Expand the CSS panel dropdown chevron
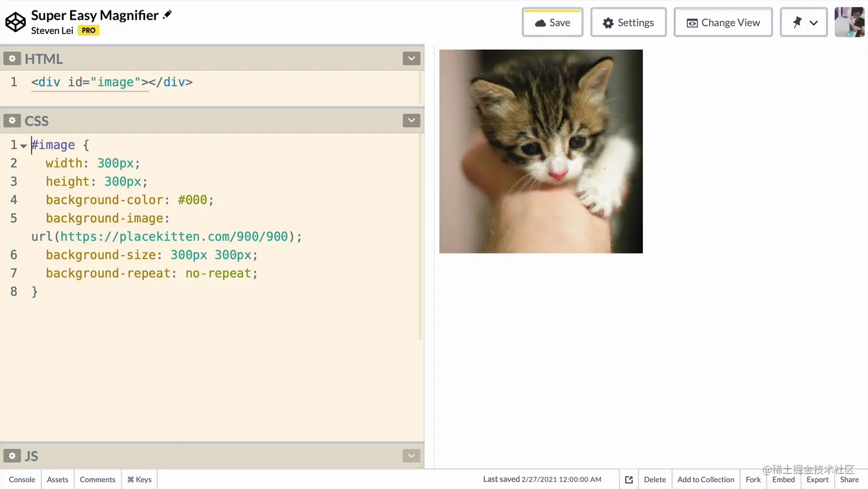The height and width of the screenshot is (489, 868). (x=412, y=121)
